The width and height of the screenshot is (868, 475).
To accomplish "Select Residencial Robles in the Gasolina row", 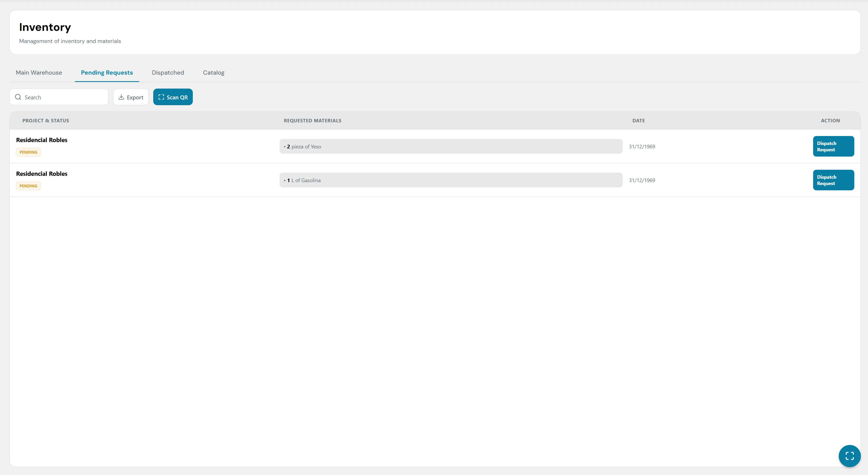I will [42, 173].
